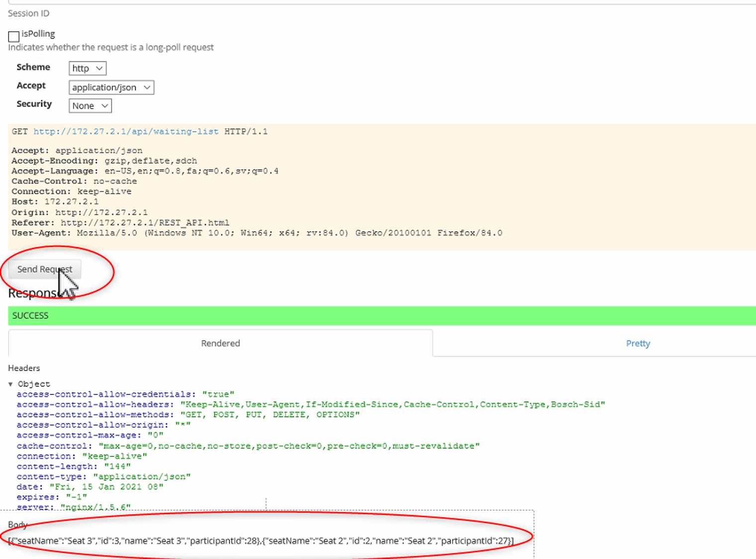Screen dimensions: 756x559
Task: Switch to the Pretty tab
Action: click(638, 343)
